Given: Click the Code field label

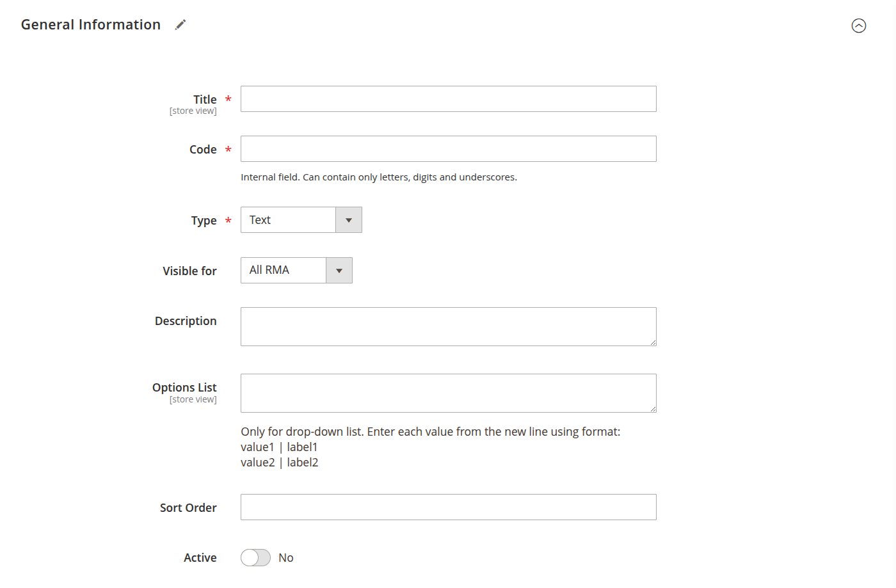Looking at the screenshot, I should pos(203,150).
